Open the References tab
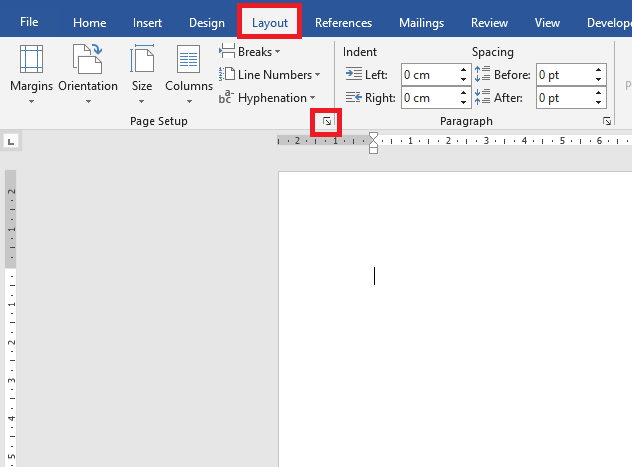The width and height of the screenshot is (632, 467). tap(343, 23)
